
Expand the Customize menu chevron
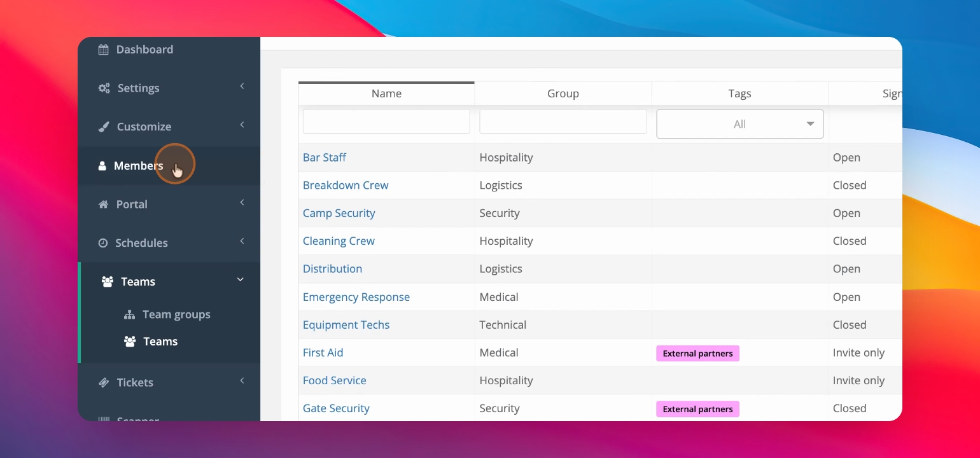pos(242,125)
